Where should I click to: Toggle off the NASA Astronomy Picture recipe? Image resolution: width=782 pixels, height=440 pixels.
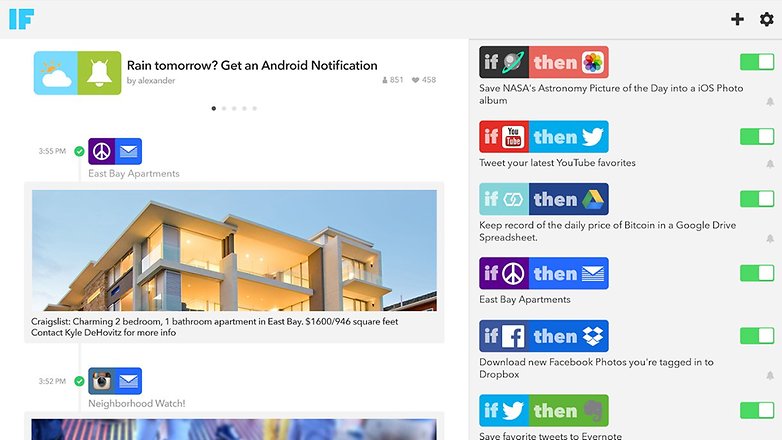(757, 62)
